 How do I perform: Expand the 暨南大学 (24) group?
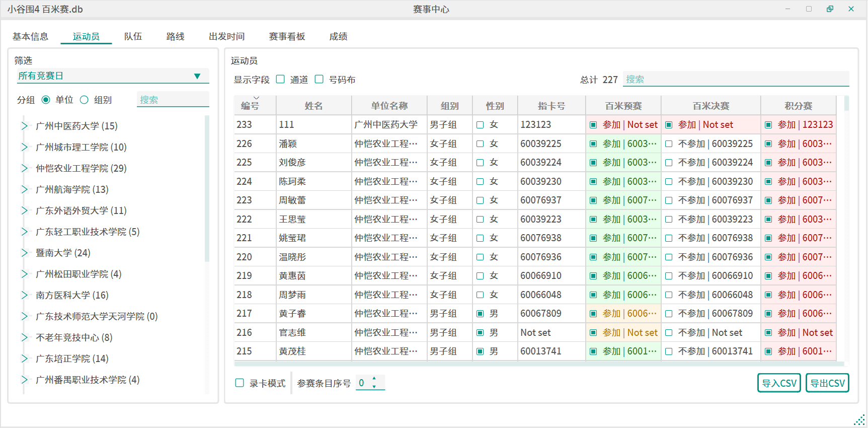pos(24,253)
